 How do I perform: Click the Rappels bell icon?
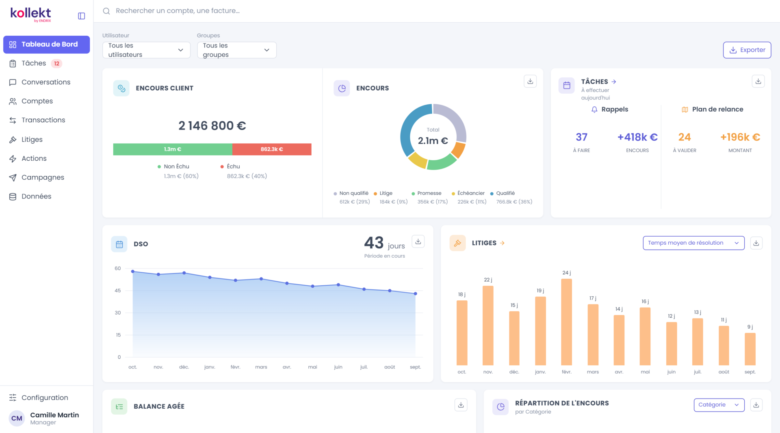click(x=594, y=109)
